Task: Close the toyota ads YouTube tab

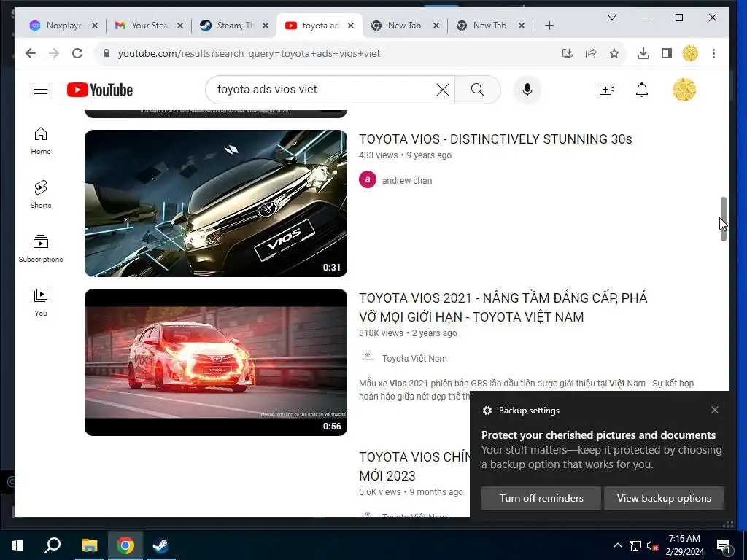Action: [x=351, y=26]
